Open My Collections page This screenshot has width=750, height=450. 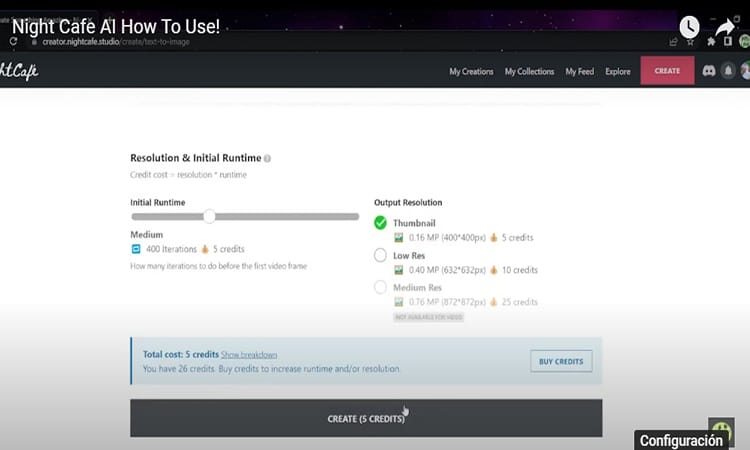pyautogui.click(x=529, y=71)
